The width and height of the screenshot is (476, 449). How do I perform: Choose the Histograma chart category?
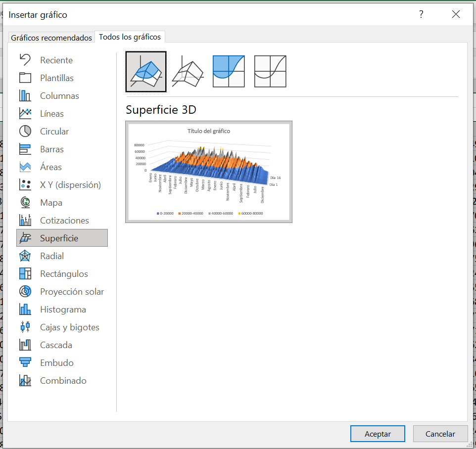62,310
